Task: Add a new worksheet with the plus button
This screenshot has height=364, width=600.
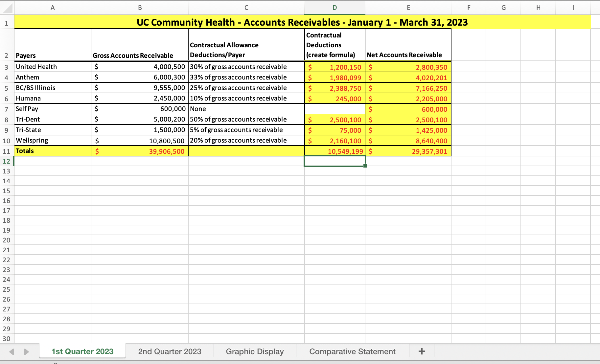Action: [421, 351]
